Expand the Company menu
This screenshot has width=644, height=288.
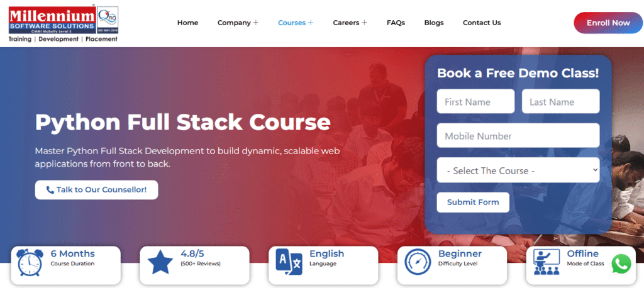238,23
